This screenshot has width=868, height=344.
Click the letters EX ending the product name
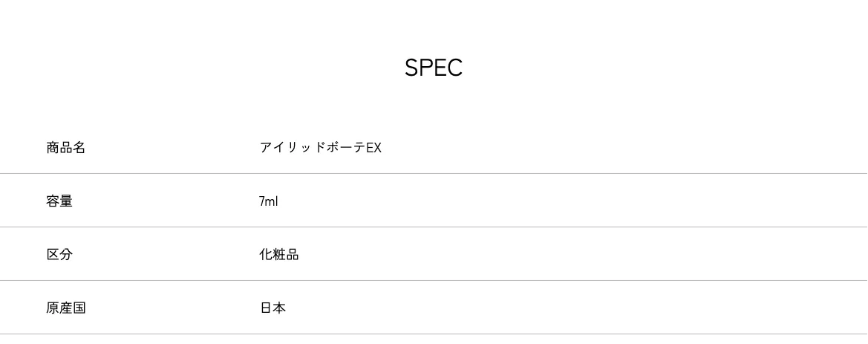373,148
